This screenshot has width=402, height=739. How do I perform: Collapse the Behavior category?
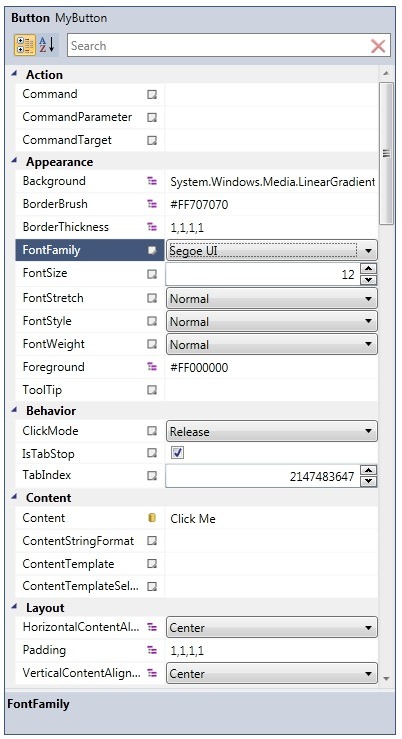pos(14,410)
